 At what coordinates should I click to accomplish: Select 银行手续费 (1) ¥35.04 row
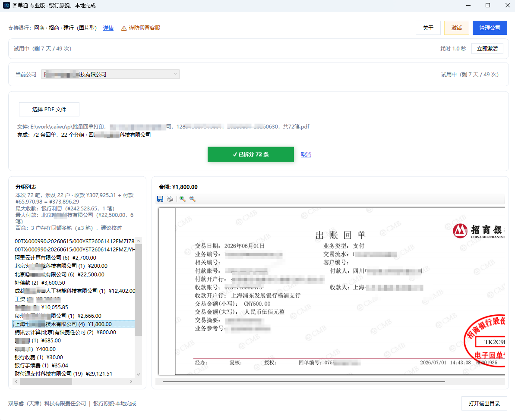point(74,365)
